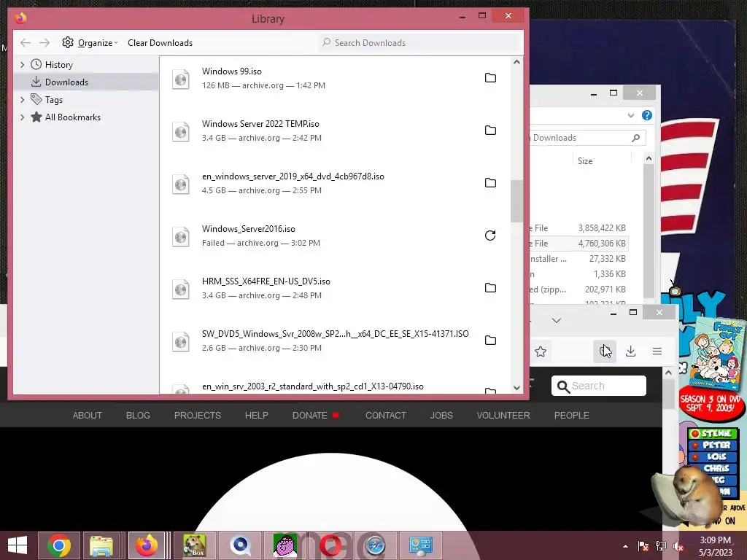747x560 pixels.
Task: Click Clear Downloads
Action: coord(160,43)
